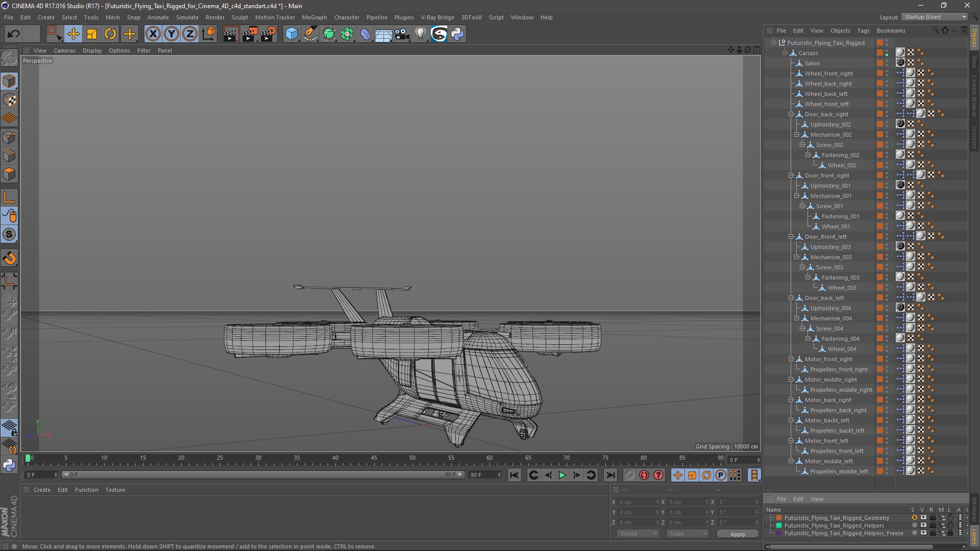Open the Layers side tab
980x551 pixels.
[x=974, y=536]
